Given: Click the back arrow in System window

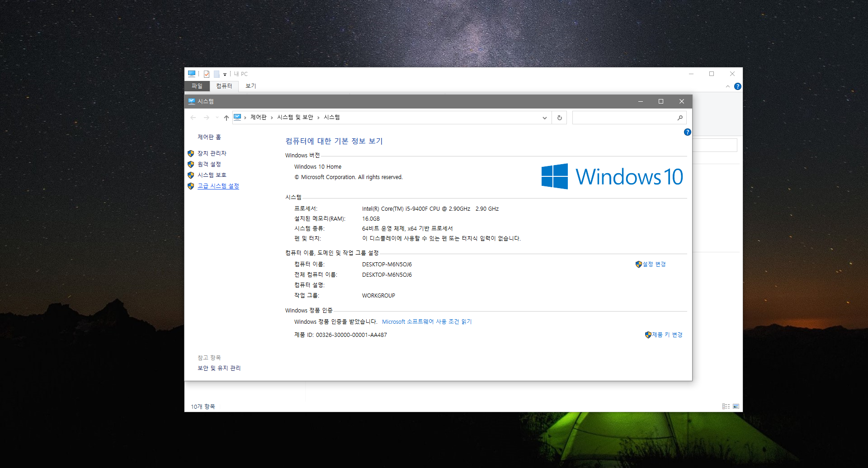Looking at the screenshot, I should [x=193, y=118].
